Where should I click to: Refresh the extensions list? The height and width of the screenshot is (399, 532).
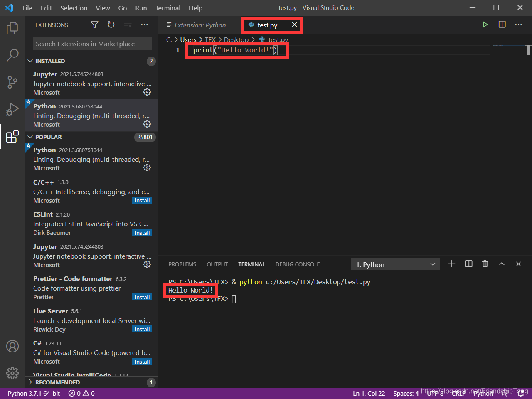[111, 25]
